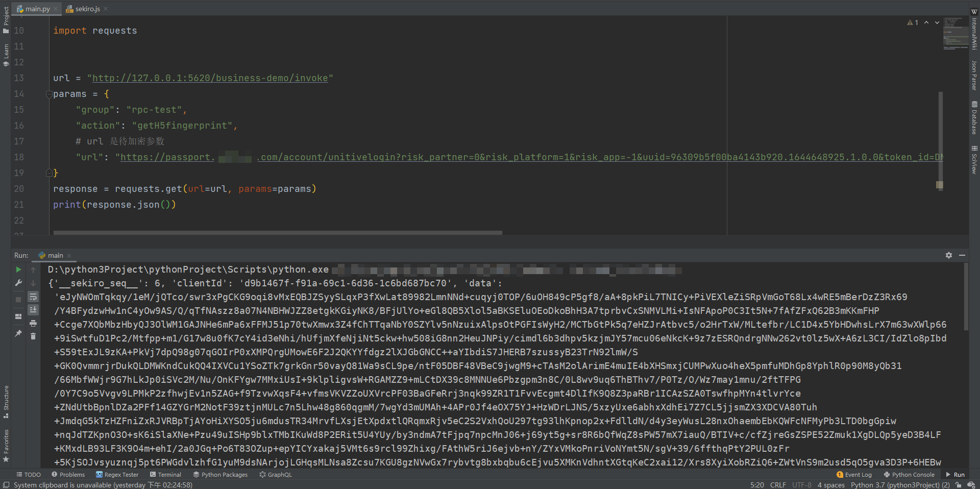The height and width of the screenshot is (489, 980).
Task: Click line number 20 in the gutter
Action: pyautogui.click(x=19, y=189)
